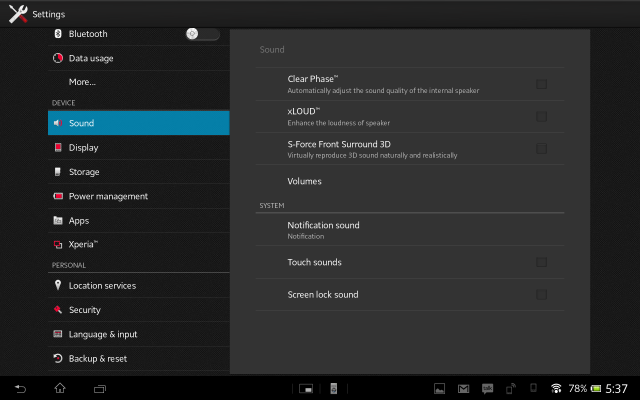Tap the Sound speaker icon

[58, 123]
